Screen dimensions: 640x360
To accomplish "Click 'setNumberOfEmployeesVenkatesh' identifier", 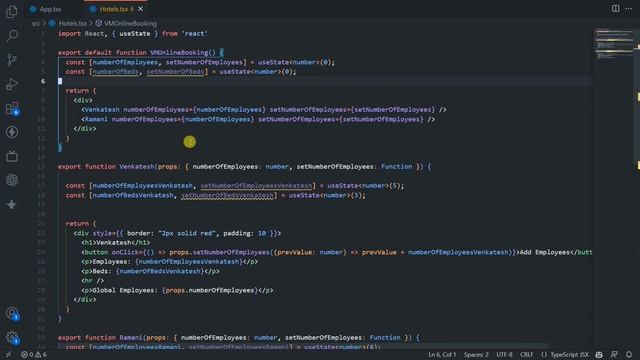I will coord(256,186).
